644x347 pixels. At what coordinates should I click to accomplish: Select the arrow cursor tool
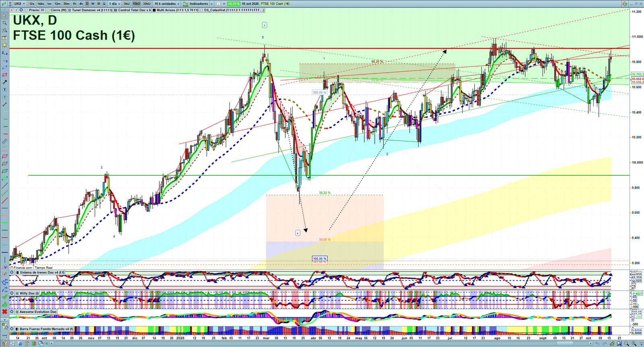tap(4, 16)
